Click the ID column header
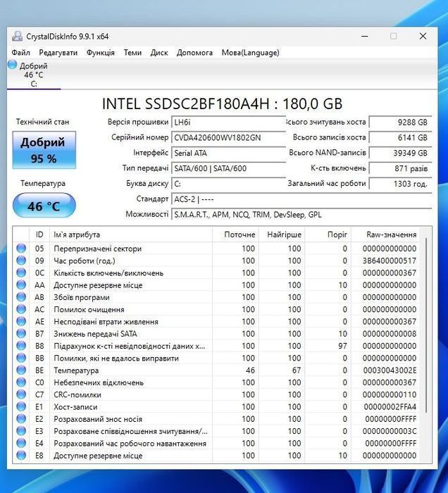 tap(39, 235)
